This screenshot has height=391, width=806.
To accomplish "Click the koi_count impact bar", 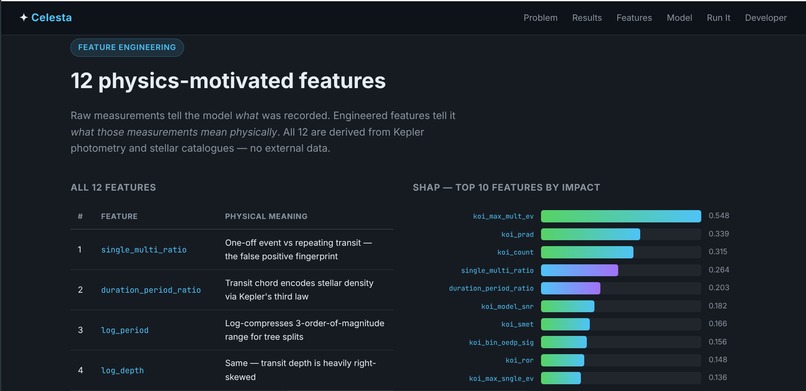I will point(587,252).
